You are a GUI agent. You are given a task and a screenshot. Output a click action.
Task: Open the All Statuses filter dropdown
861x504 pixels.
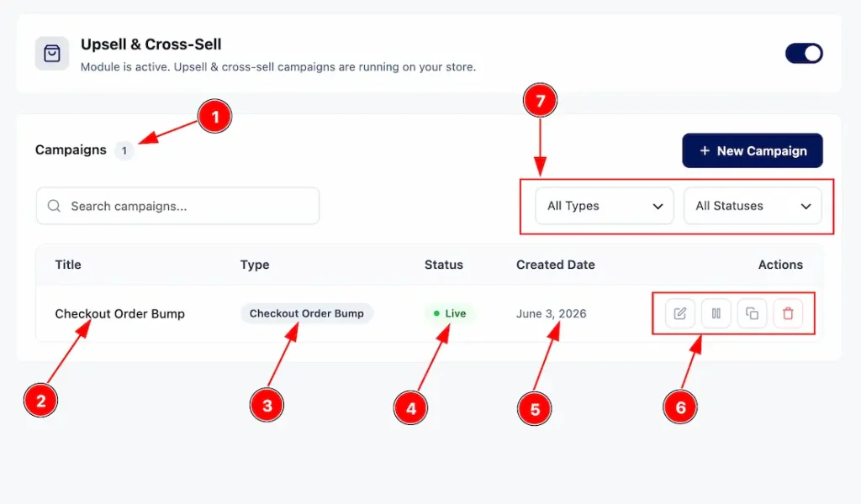pyautogui.click(x=753, y=206)
